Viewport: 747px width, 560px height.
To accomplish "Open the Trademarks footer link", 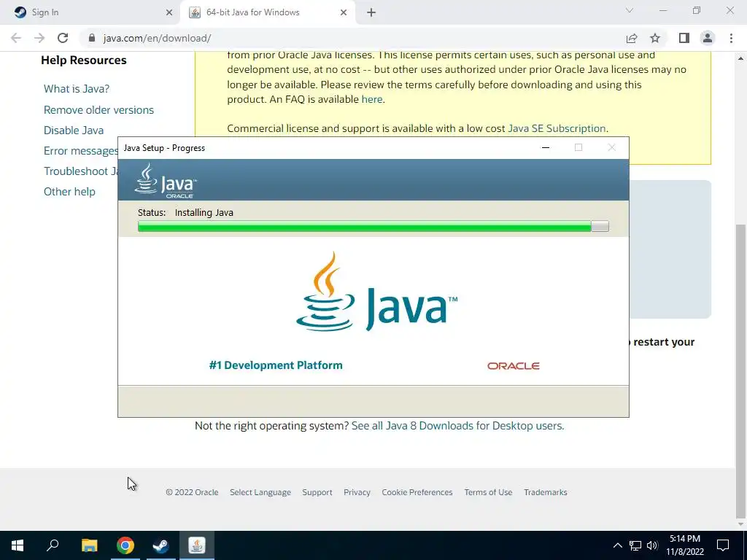I will (546, 492).
